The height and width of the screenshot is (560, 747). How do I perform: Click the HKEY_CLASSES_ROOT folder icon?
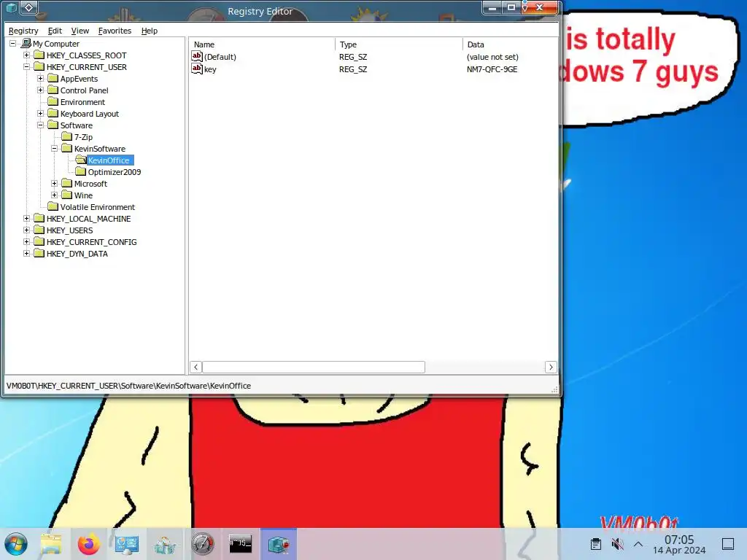click(39, 55)
